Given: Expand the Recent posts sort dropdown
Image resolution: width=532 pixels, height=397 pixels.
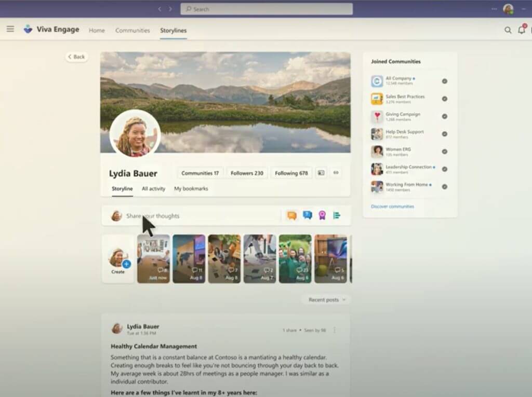Looking at the screenshot, I should (326, 299).
